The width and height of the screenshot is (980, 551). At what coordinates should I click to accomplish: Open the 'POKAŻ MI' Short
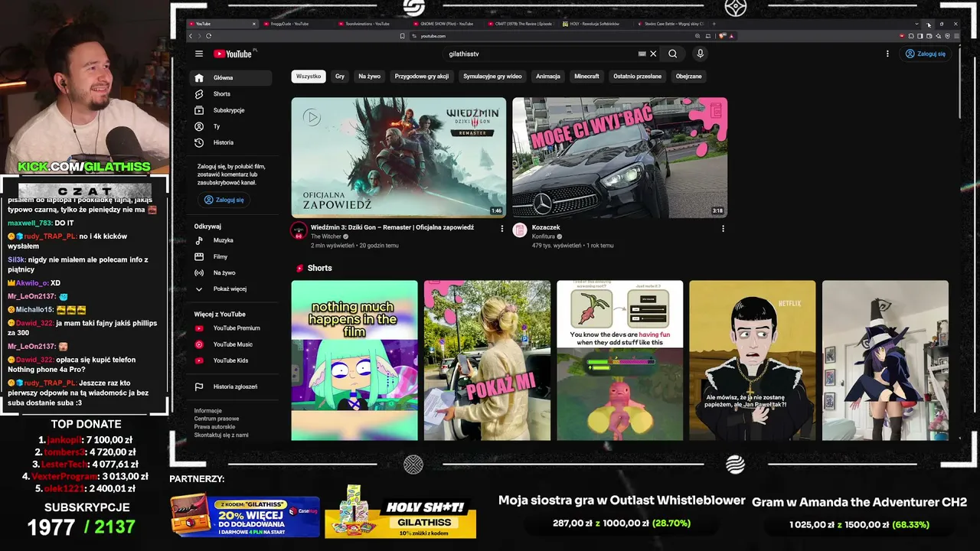487,360
